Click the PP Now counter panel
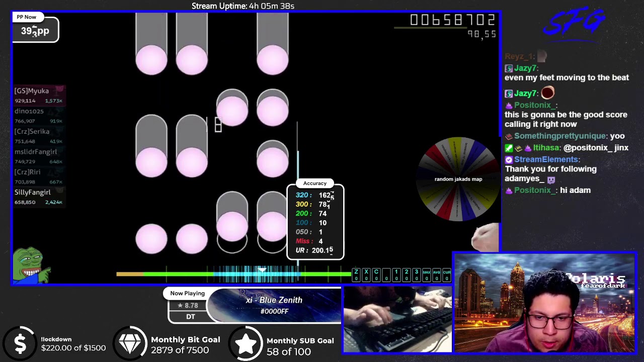Image resolution: width=644 pixels, height=362 pixels. point(35,27)
